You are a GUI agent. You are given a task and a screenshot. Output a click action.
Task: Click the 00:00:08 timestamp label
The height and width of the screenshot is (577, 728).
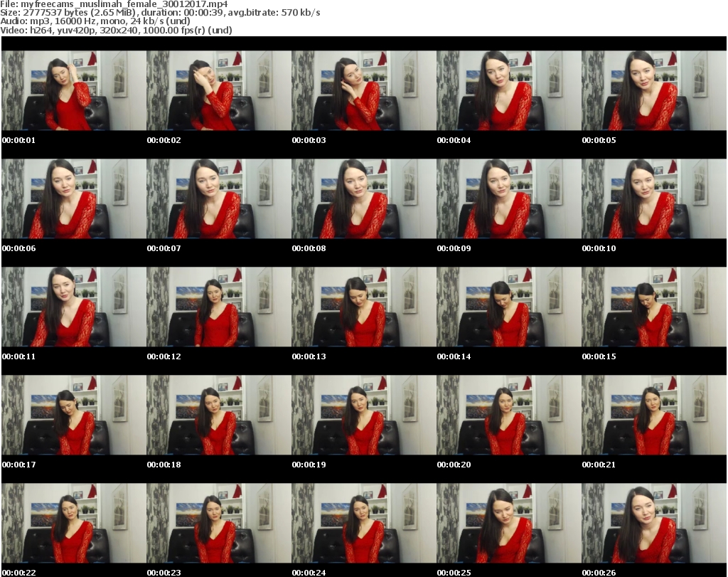click(x=309, y=248)
